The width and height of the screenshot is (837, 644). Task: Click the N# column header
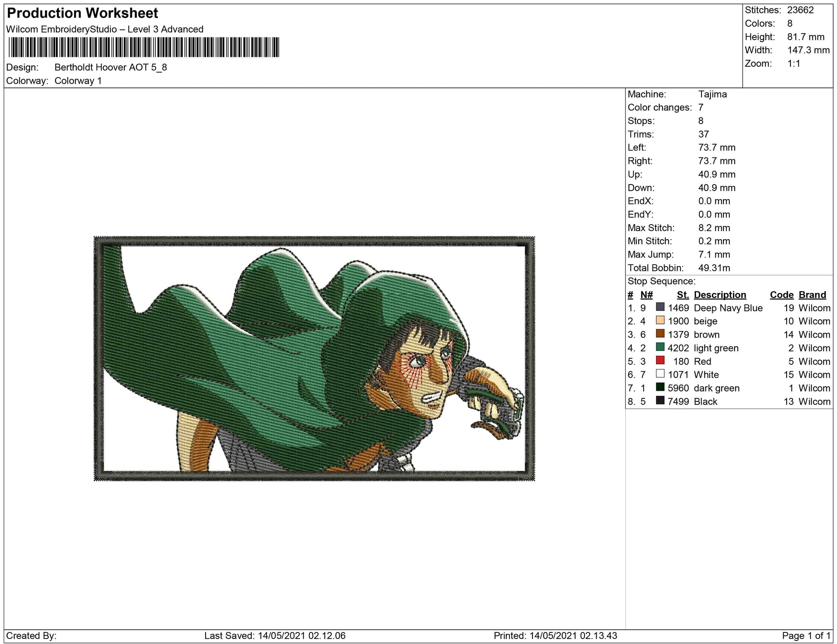(x=646, y=295)
